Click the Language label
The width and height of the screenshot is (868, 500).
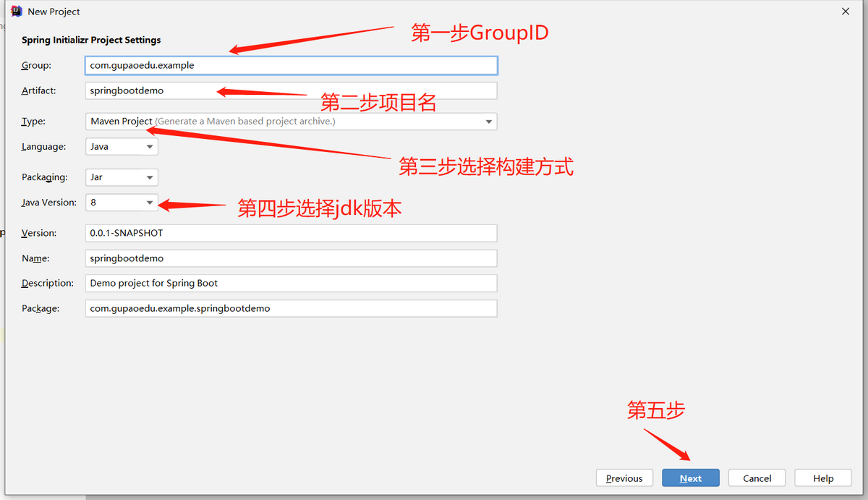(43, 146)
